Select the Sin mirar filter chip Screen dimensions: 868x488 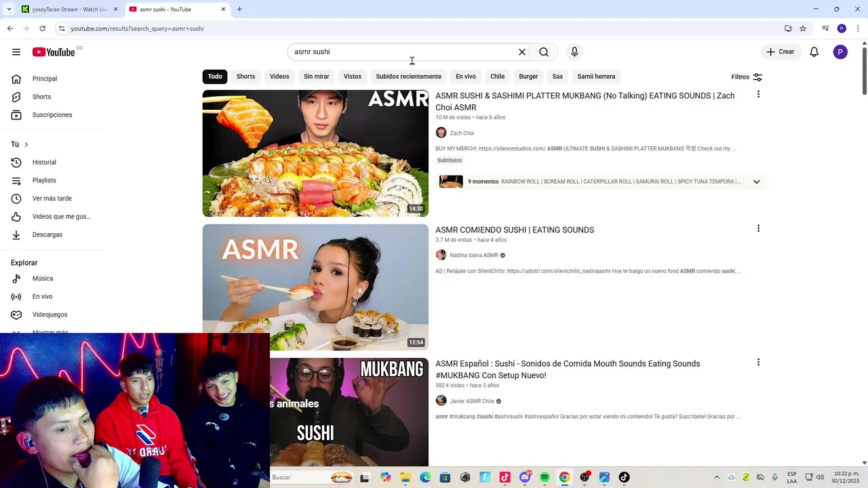point(316,77)
